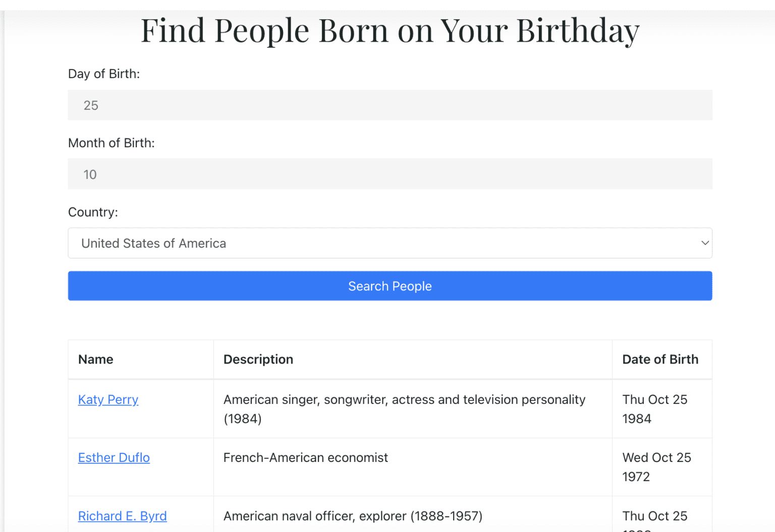Select Katy Perry's description cell

pyautogui.click(x=404, y=408)
